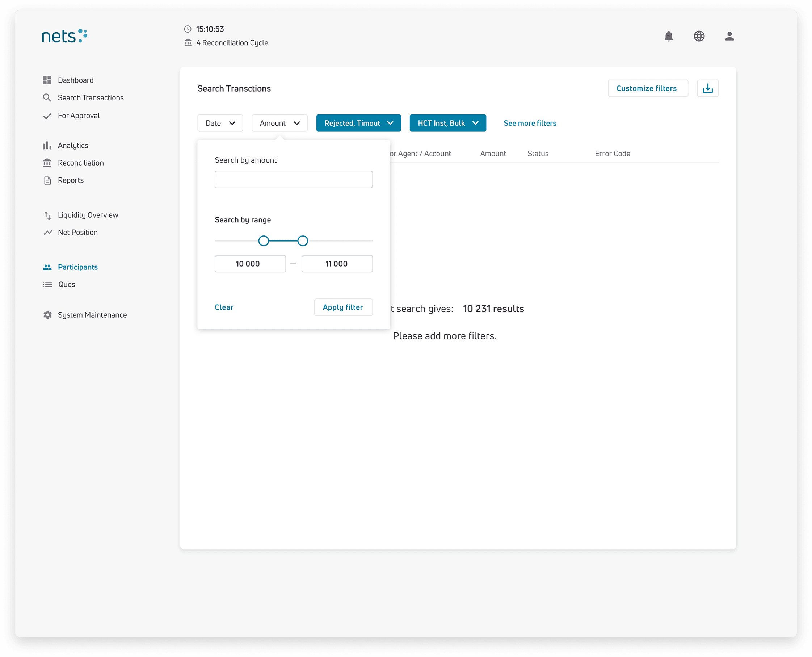Open System Maintenance
Viewport: 812px width, 657px height.
pos(92,315)
